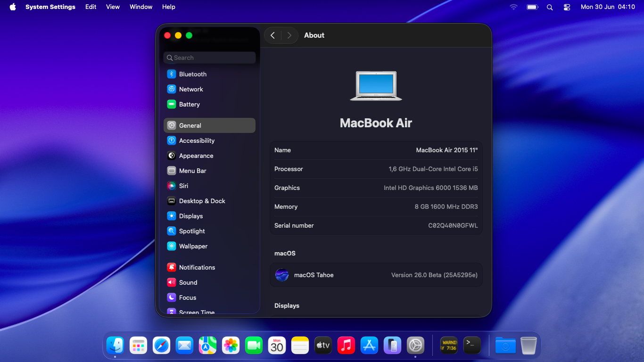Click the battery status menu icon
The width and height of the screenshot is (644, 362).
[532, 7]
